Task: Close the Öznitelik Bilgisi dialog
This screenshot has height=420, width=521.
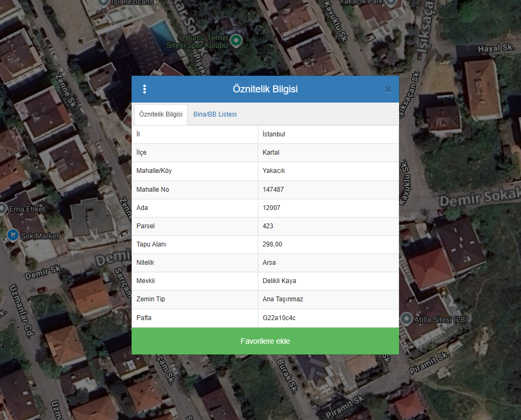Action: [388, 89]
